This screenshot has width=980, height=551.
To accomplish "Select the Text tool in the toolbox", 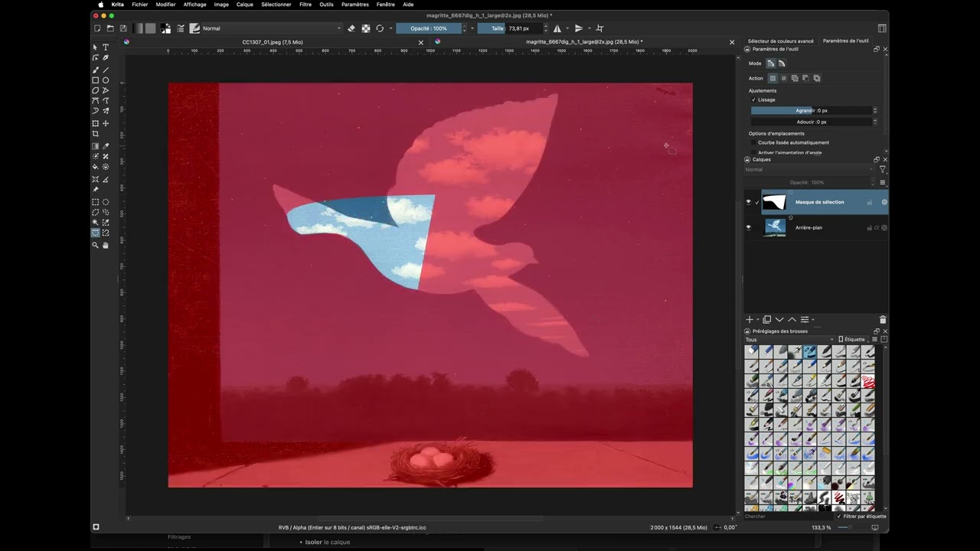I will (106, 47).
